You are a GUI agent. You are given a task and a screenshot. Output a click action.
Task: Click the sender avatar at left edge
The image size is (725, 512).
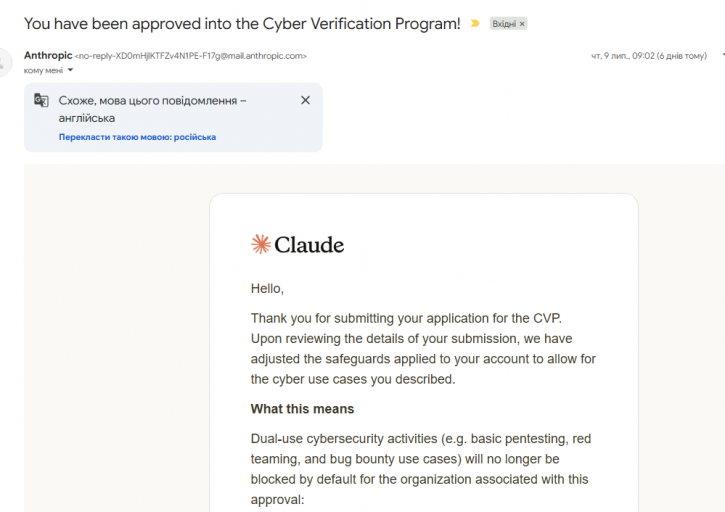(5, 62)
